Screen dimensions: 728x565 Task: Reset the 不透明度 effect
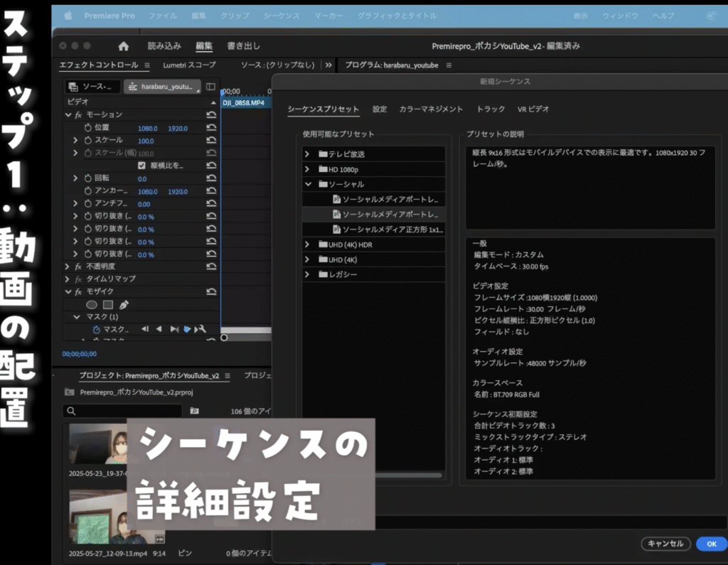pyautogui.click(x=211, y=267)
